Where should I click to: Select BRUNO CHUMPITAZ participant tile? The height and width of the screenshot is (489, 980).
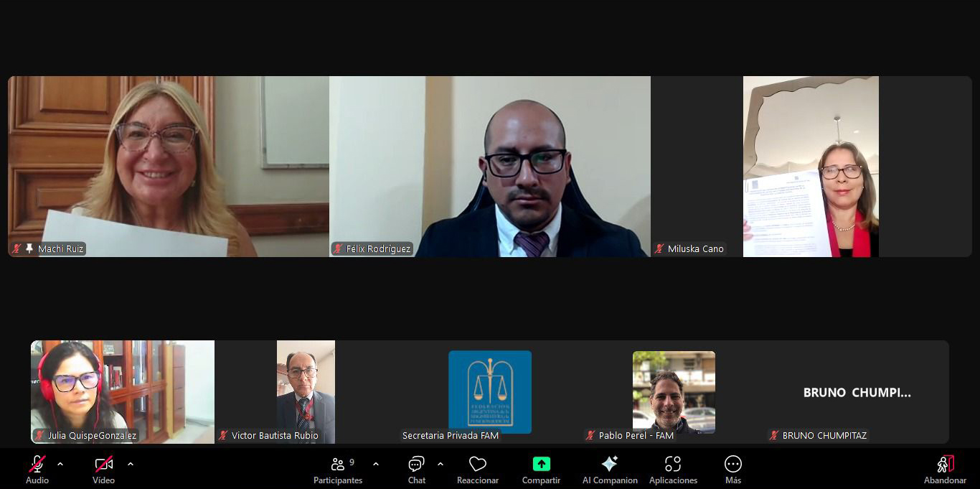(857, 392)
